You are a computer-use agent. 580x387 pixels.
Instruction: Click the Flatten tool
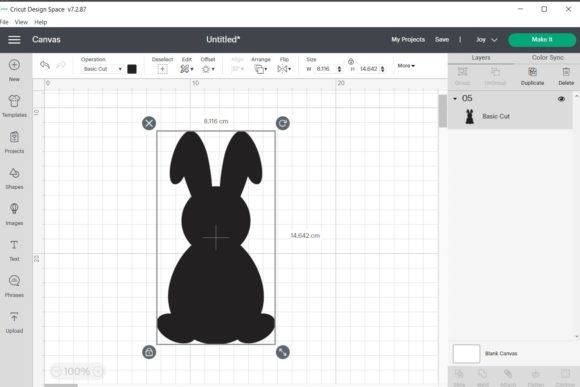536,377
